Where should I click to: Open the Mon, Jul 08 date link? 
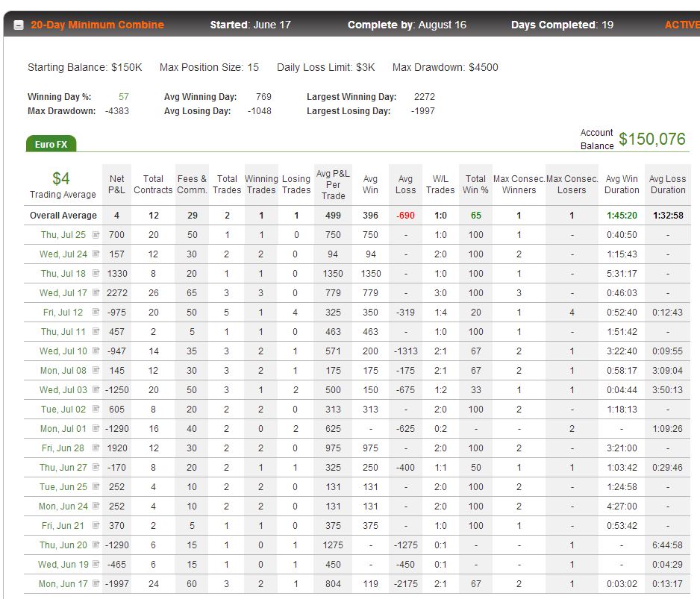(63, 371)
